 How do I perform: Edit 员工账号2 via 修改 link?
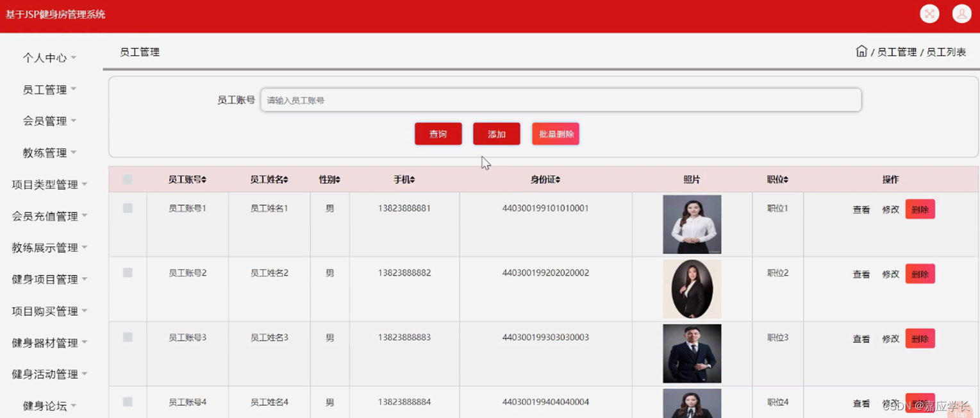point(891,274)
